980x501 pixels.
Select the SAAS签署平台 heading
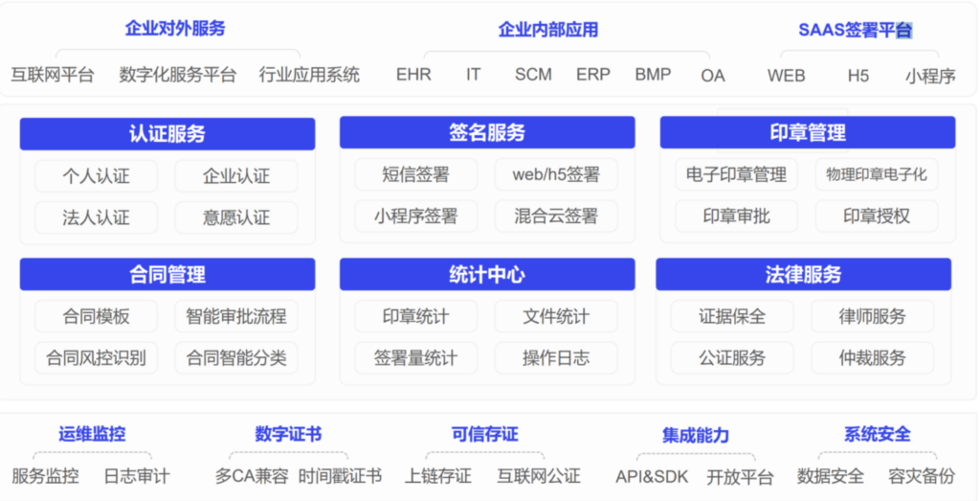coord(855,30)
